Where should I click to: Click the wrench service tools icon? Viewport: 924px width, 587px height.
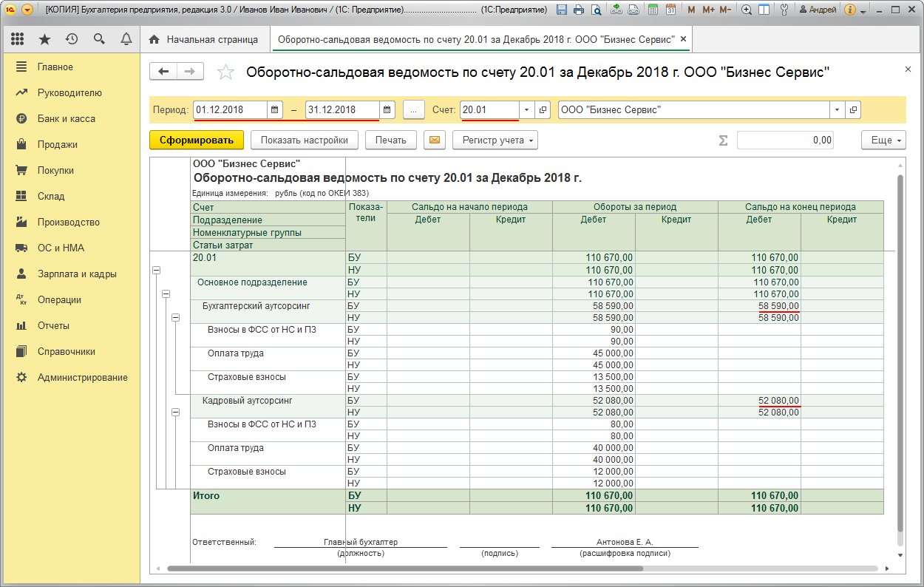tap(784, 10)
